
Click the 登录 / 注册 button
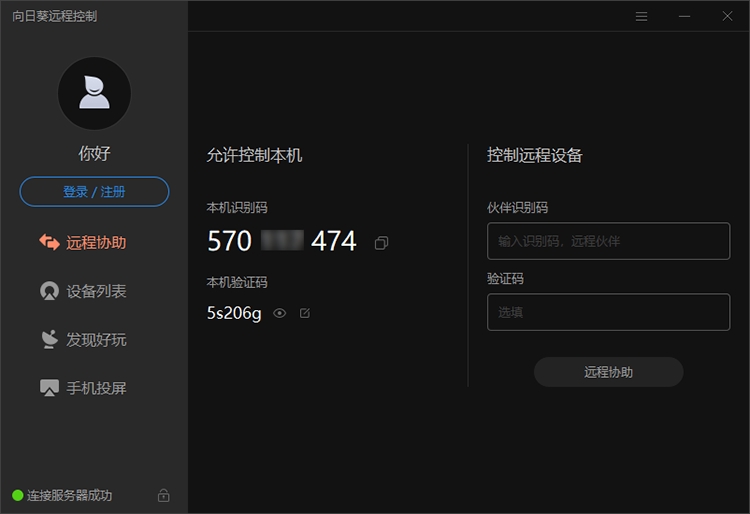[94, 191]
